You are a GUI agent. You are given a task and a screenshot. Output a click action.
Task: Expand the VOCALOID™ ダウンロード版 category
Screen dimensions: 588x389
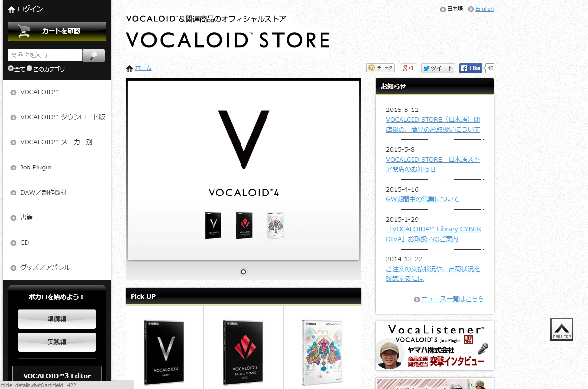pos(57,117)
